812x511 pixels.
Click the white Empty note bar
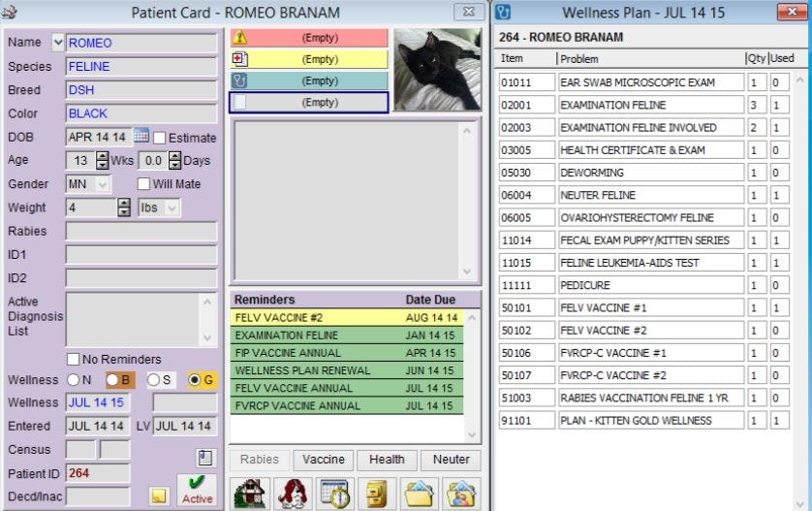(x=309, y=102)
